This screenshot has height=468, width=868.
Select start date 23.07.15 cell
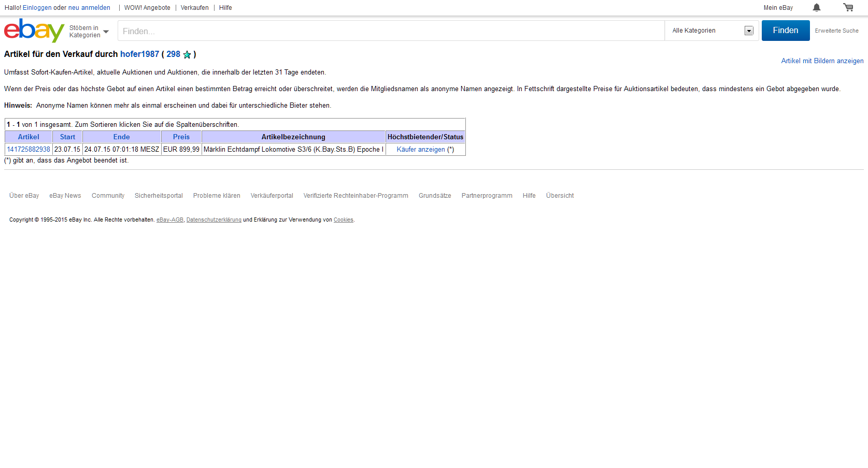[67, 149]
